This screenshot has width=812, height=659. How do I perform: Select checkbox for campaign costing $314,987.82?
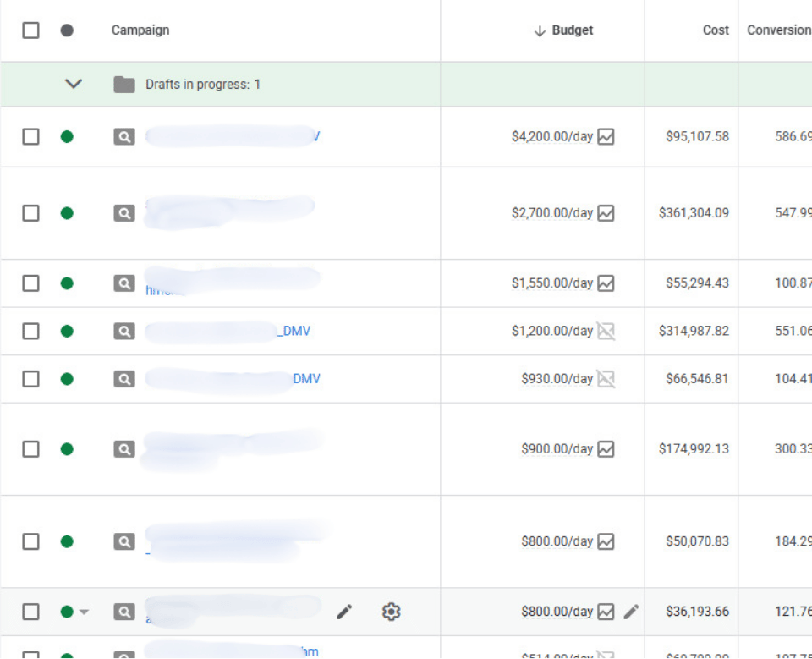[x=30, y=332]
